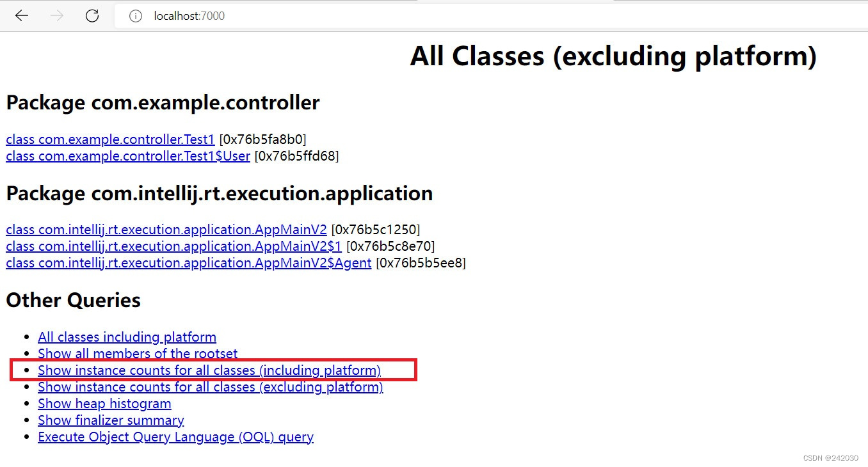Open the AppMainV2$1 class link
The height and width of the screenshot is (467, 868).
173,246
